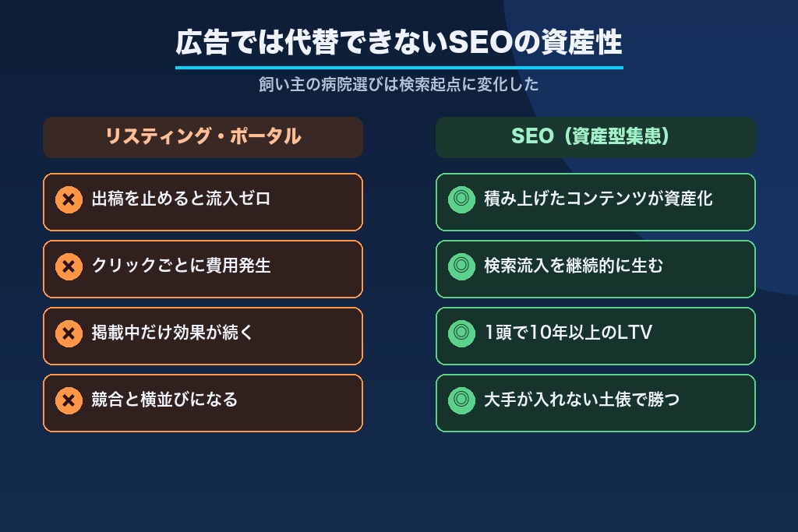798x532 pixels.
Task: Open the 掲載中だけ効果が続く card
Action: [x=203, y=336]
